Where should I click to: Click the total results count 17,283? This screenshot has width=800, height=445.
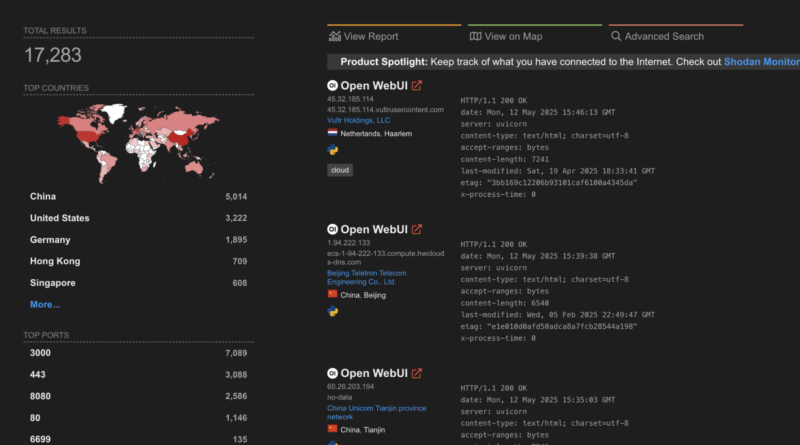[x=53, y=55]
